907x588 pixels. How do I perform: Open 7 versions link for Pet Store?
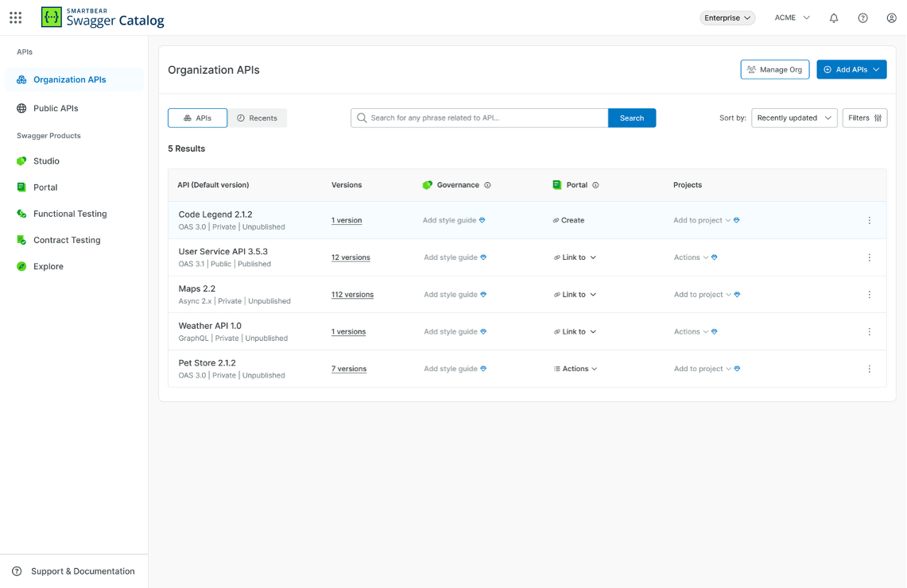click(x=349, y=369)
